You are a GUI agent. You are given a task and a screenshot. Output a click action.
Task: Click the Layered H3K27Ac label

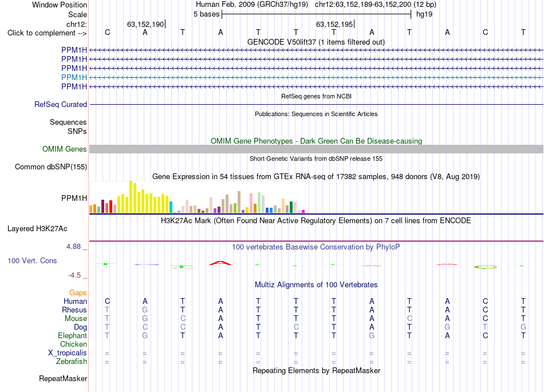click(37, 229)
